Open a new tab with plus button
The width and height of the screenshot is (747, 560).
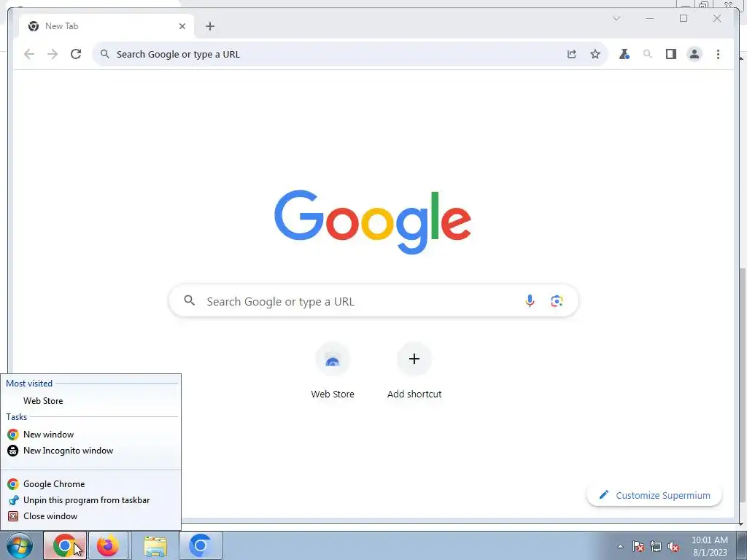click(x=210, y=26)
